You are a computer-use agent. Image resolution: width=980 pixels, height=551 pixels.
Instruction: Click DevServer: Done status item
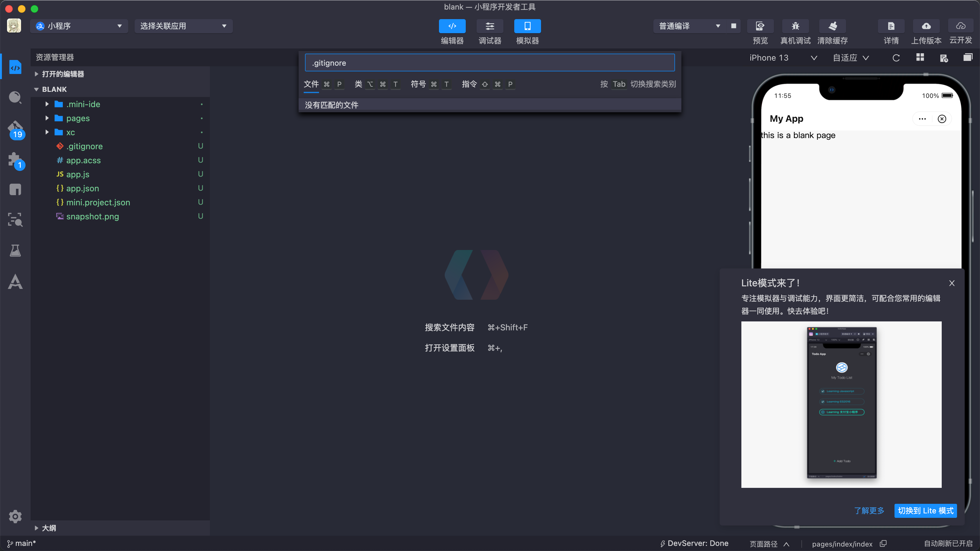[x=694, y=543]
